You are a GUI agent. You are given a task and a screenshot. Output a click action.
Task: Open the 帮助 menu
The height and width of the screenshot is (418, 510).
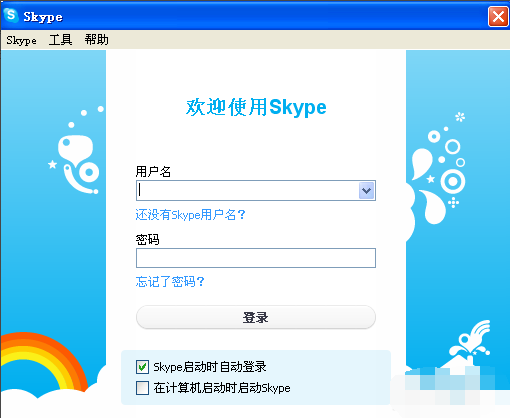[x=96, y=40]
